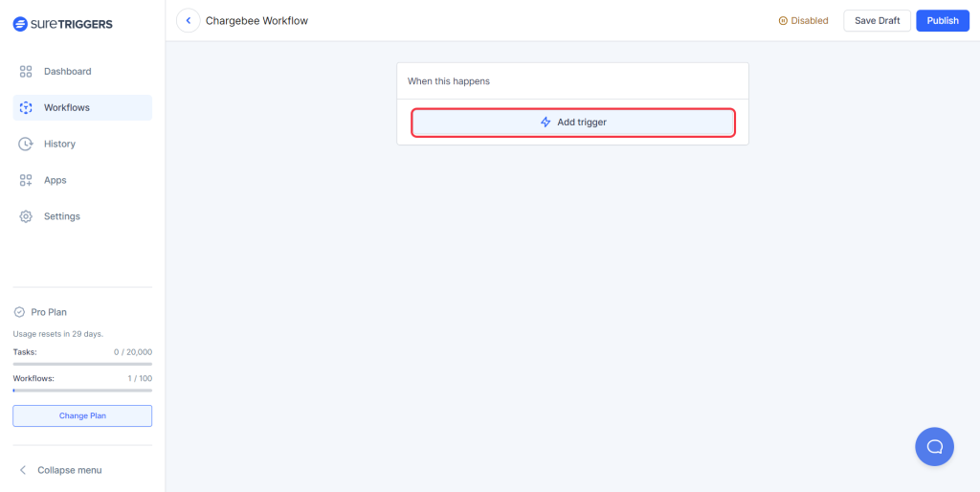Open the Apps menu item
Screen dimensions: 980x492
(x=56, y=181)
